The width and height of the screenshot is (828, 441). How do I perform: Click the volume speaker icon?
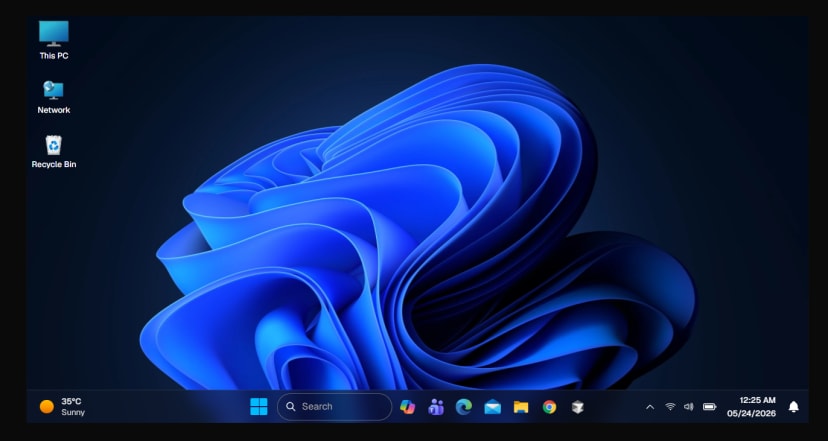pyautogui.click(x=689, y=407)
